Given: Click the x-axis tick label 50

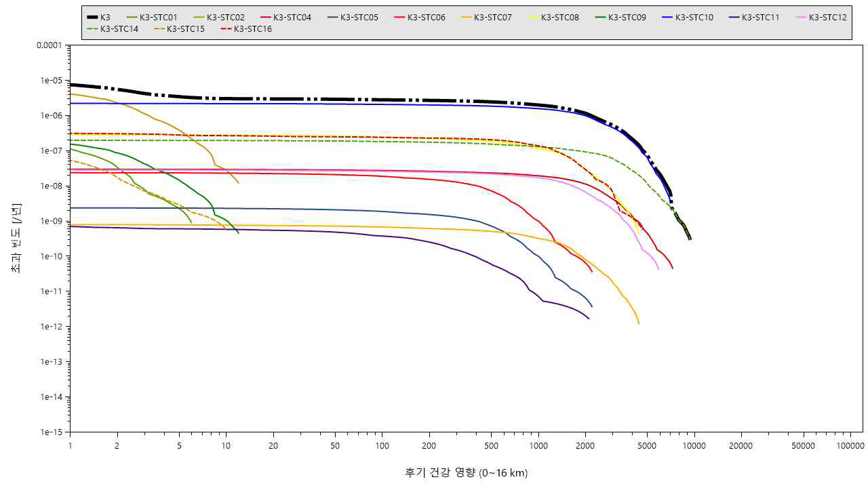Looking at the screenshot, I should coord(336,445).
